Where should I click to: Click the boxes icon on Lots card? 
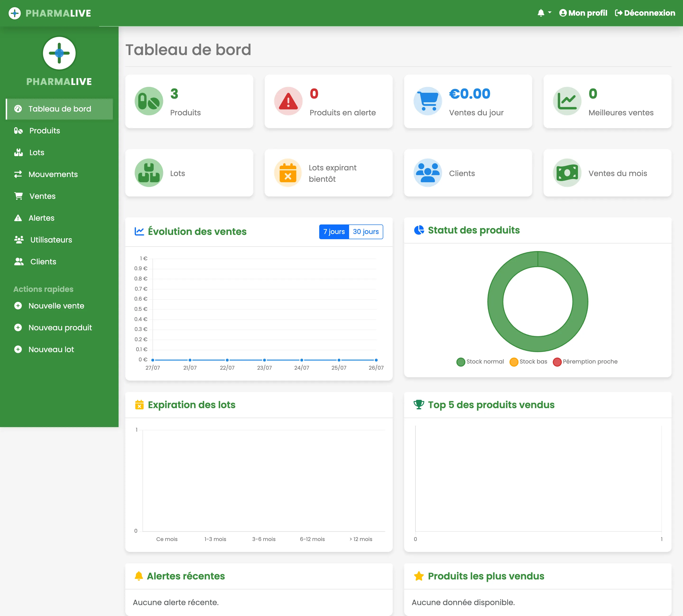coord(149,173)
